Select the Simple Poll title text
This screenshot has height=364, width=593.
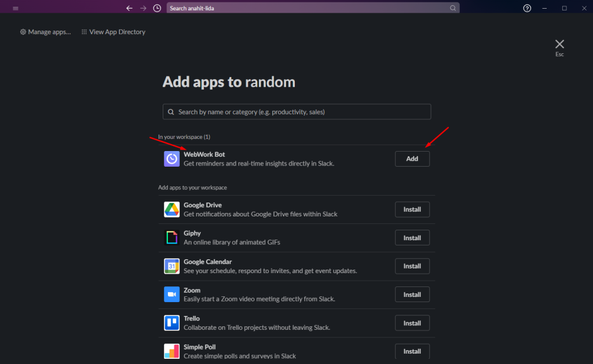point(200,347)
